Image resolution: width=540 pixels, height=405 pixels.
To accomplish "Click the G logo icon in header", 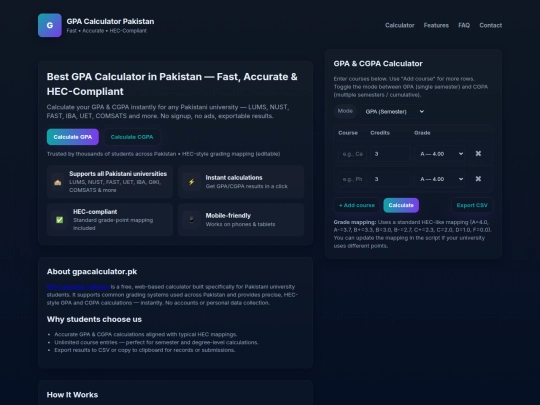I will pyautogui.click(x=50, y=25).
